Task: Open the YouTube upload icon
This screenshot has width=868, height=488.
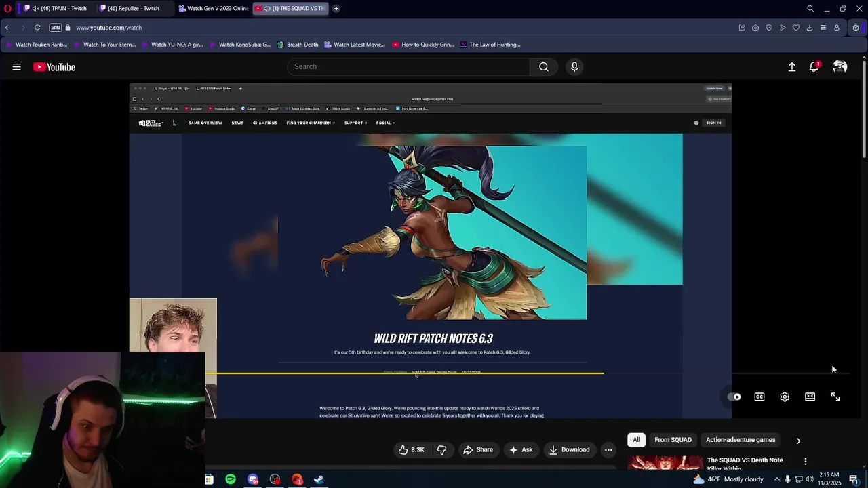Action: 791,67
